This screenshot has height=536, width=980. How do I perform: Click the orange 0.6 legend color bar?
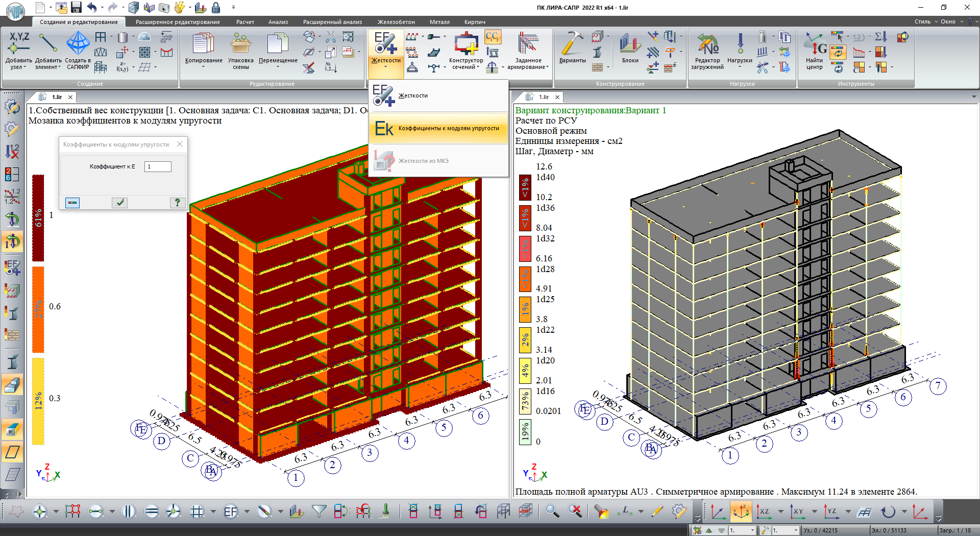click(x=38, y=309)
